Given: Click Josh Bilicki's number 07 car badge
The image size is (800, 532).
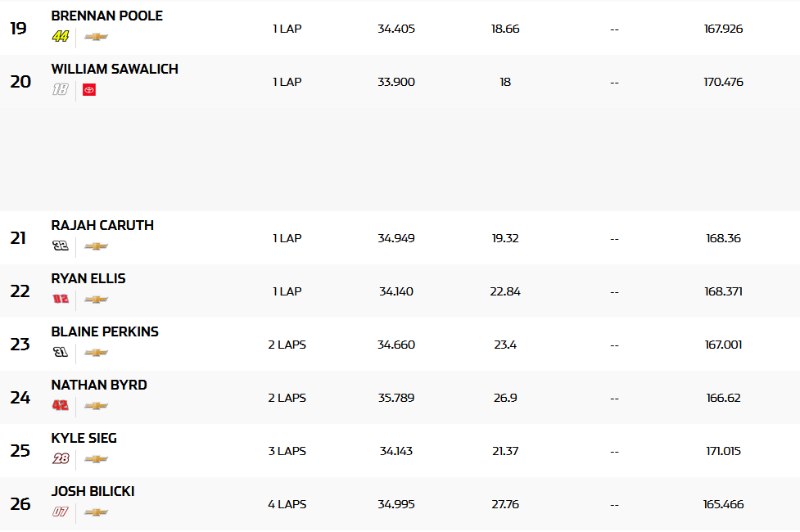Looking at the screenshot, I should tap(61, 512).
